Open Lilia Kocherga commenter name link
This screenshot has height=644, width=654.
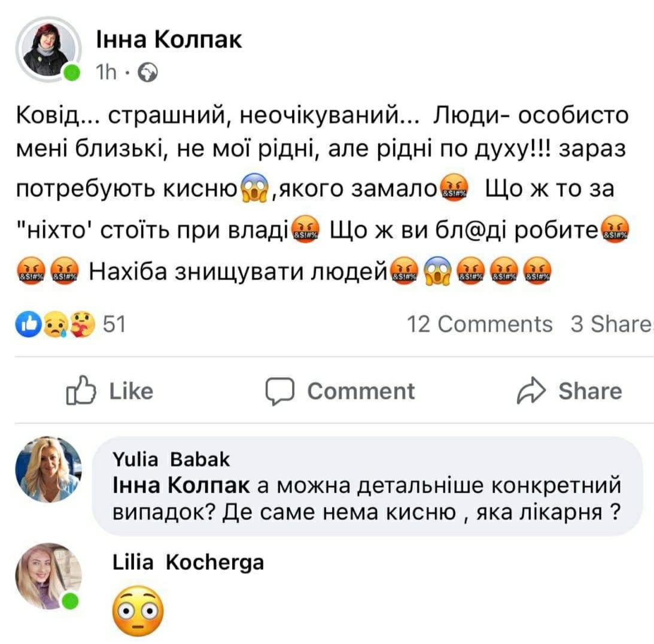188,562
